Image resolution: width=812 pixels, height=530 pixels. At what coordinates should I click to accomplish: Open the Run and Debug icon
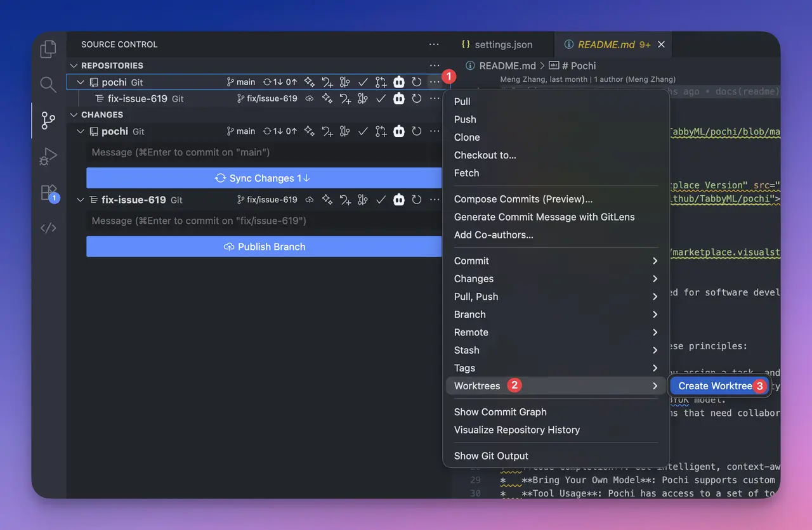coord(49,156)
